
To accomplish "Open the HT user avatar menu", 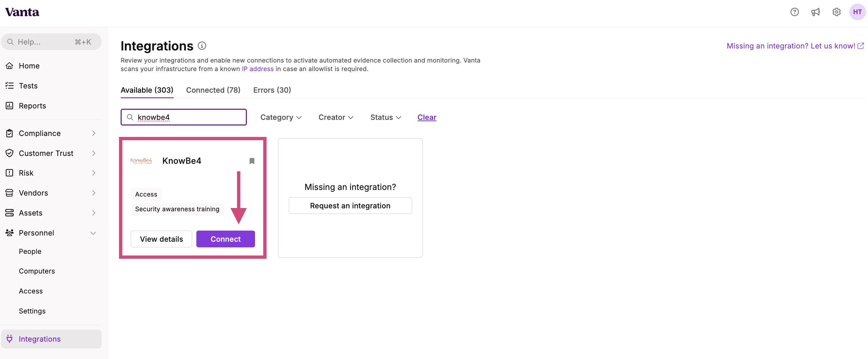I will click(x=857, y=12).
